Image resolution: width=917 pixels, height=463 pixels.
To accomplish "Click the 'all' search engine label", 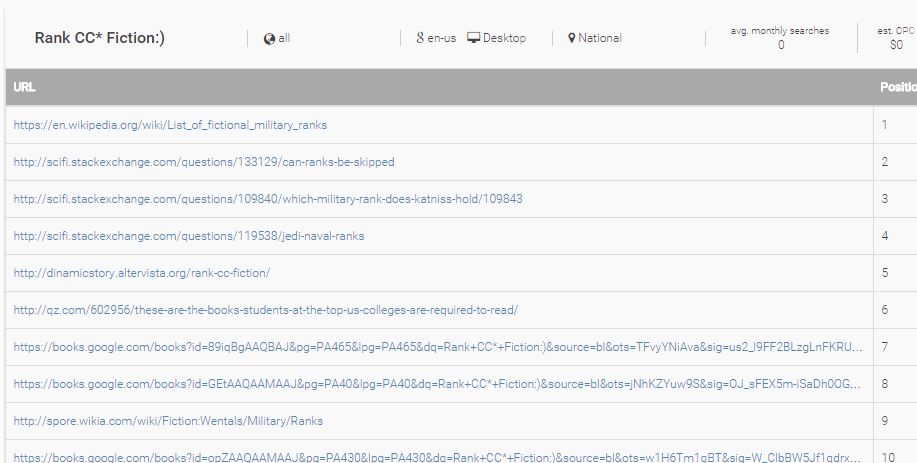I will tap(284, 39).
